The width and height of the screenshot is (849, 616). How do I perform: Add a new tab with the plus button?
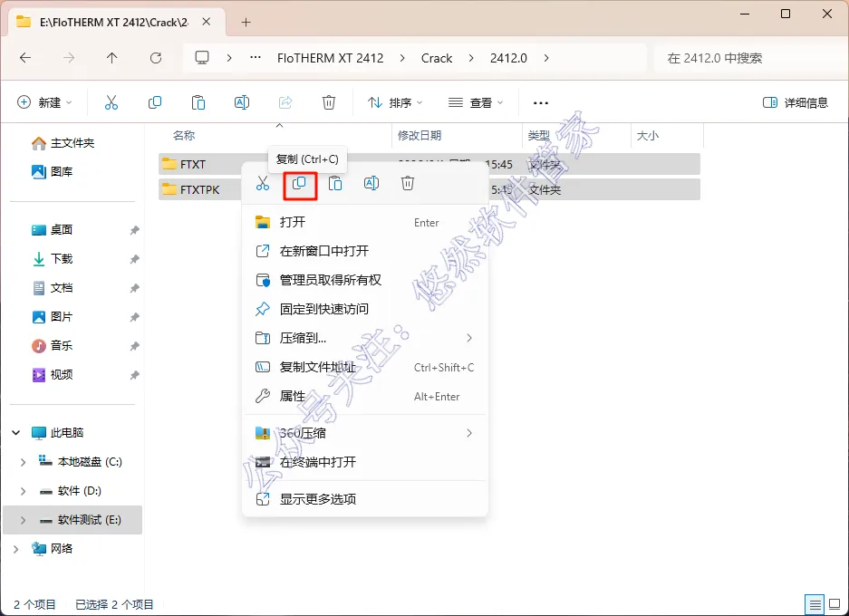coord(246,22)
